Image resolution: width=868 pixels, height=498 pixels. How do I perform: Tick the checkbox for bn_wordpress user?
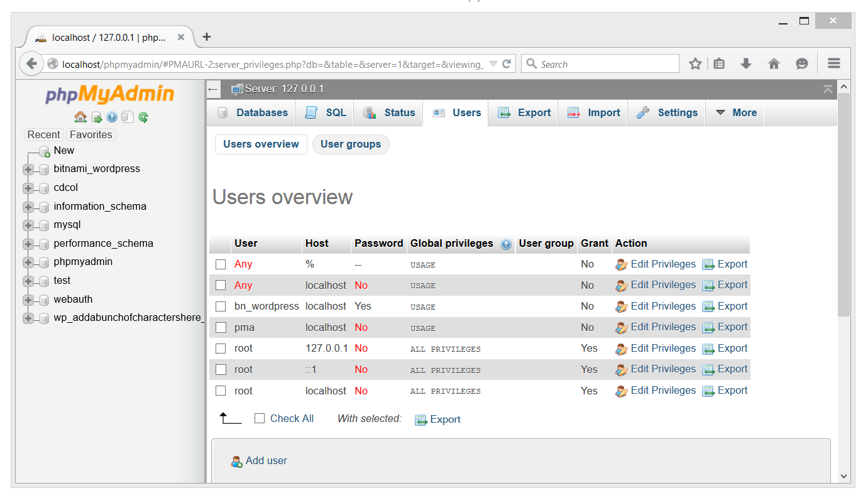coord(221,306)
